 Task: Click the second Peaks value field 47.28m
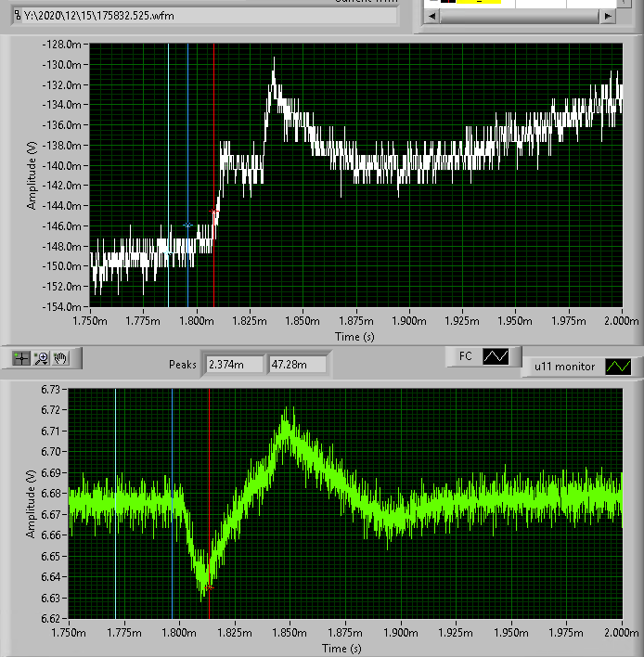[297, 365]
